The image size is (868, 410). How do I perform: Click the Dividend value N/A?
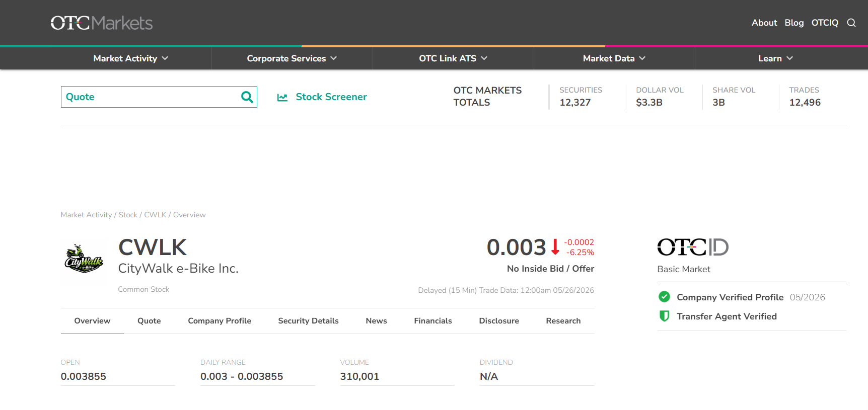[x=489, y=376]
